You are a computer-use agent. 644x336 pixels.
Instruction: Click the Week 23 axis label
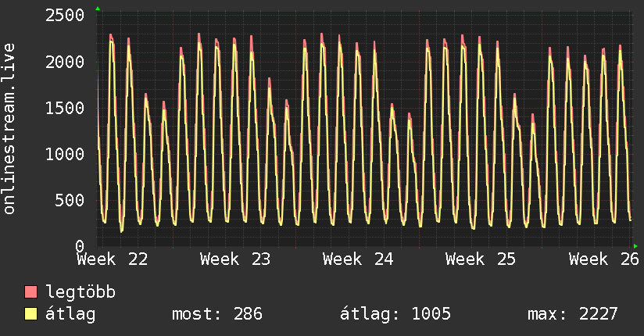(235, 259)
